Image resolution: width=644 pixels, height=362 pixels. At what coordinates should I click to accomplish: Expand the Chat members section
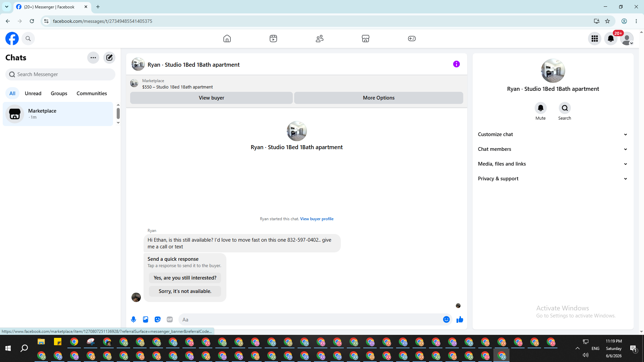[553, 149]
